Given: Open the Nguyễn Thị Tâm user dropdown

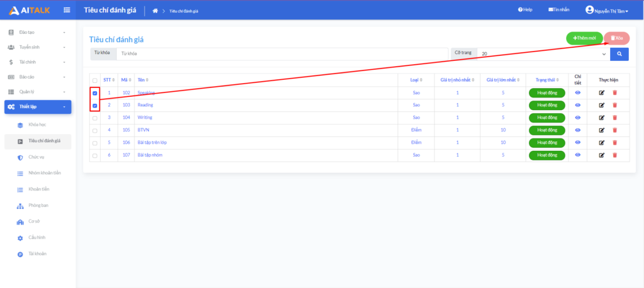Looking at the screenshot, I should point(606,10).
